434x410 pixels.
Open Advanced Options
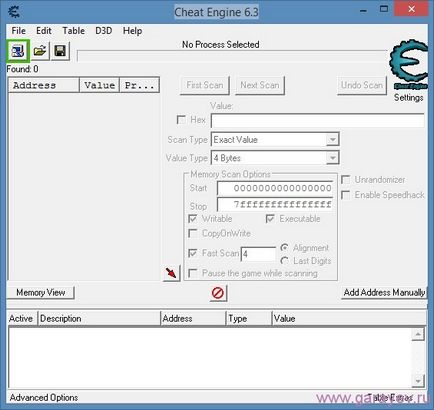tap(44, 398)
